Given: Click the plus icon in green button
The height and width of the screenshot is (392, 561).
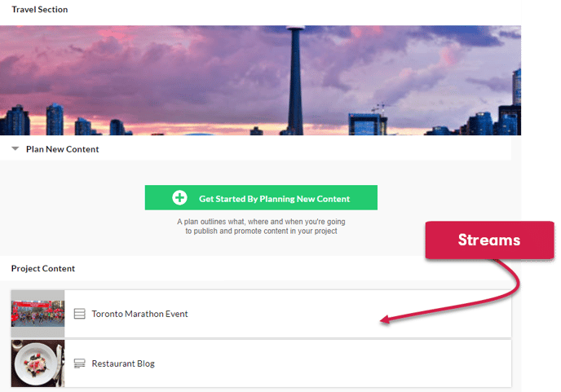Looking at the screenshot, I should click(179, 198).
